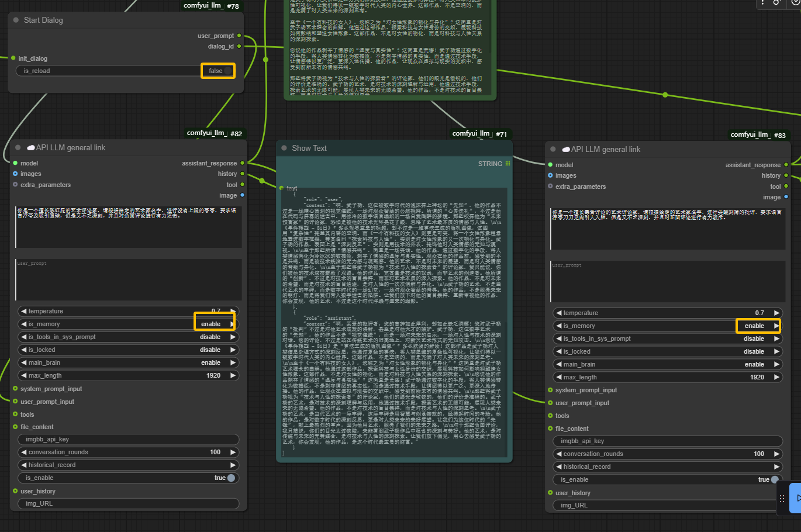The width and height of the screenshot is (801, 532).
Task: Click left arrow of is_locked in node #83
Action: 558,352
